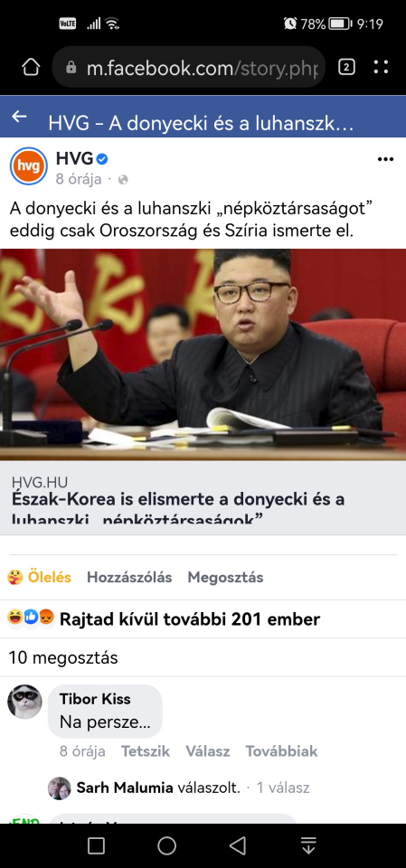Expand Sarh Malumia's 1 válasz reply

[282, 788]
